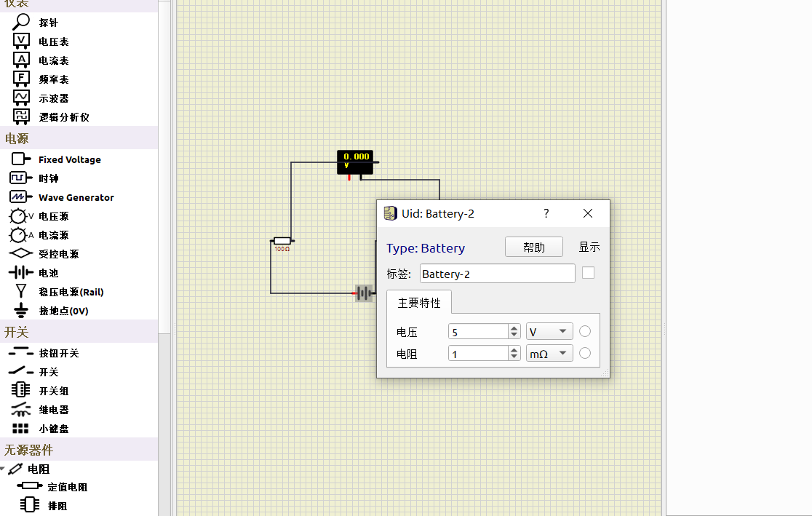Viewport: 812px width, 516px height.
Task: Choose the 继电器 relay component
Action: [20, 410]
